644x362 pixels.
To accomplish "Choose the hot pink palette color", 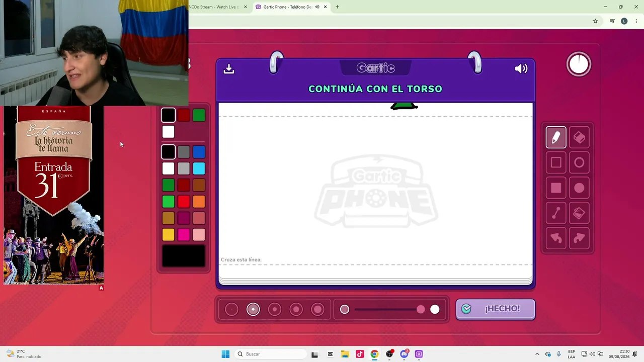I will coord(184,235).
